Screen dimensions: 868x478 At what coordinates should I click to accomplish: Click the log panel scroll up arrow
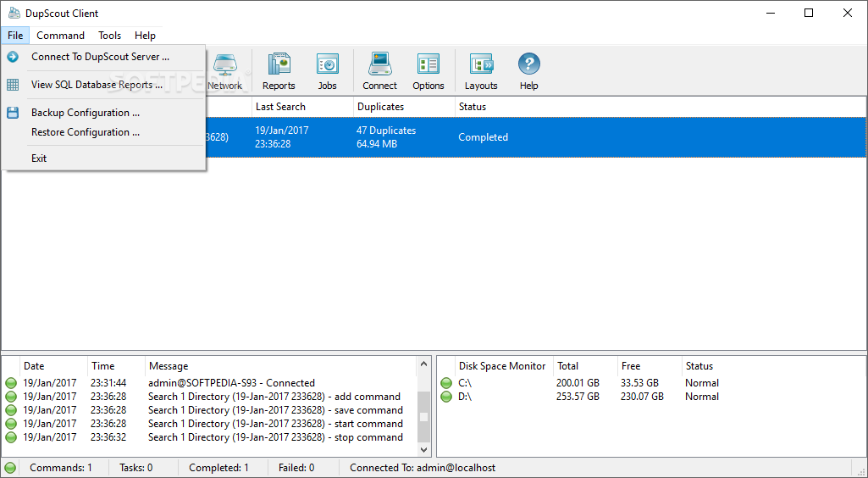424,364
